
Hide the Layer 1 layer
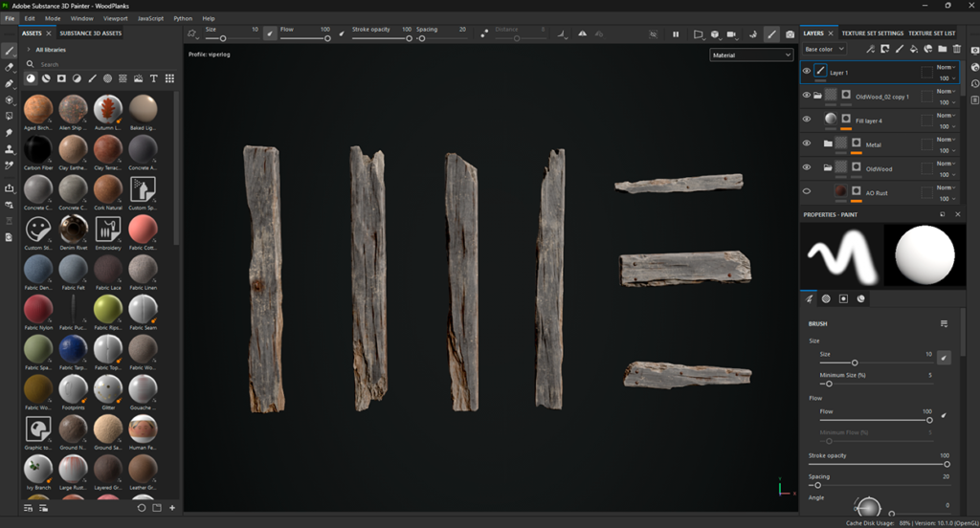coord(806,72)
